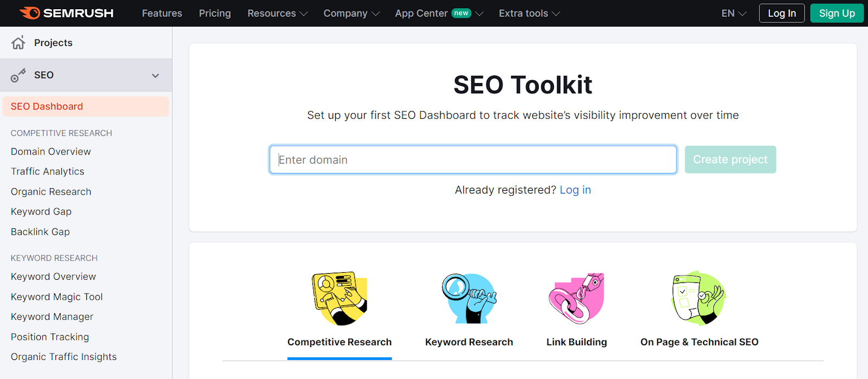This screenshot has width=868, height=379.
Task: Open Keyword Manager in sidebar
Action: click(52, 317)
